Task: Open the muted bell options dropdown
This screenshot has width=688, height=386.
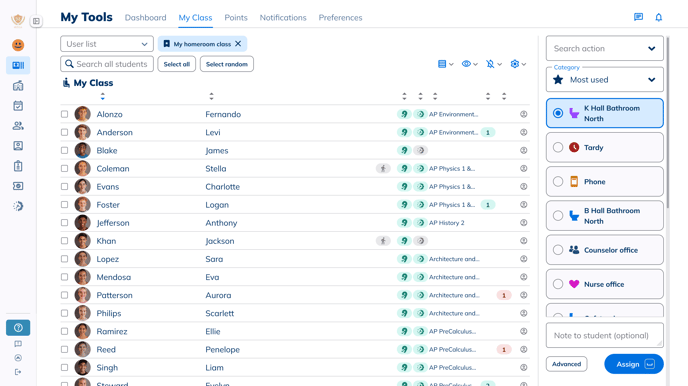Action: pos(494,64)
